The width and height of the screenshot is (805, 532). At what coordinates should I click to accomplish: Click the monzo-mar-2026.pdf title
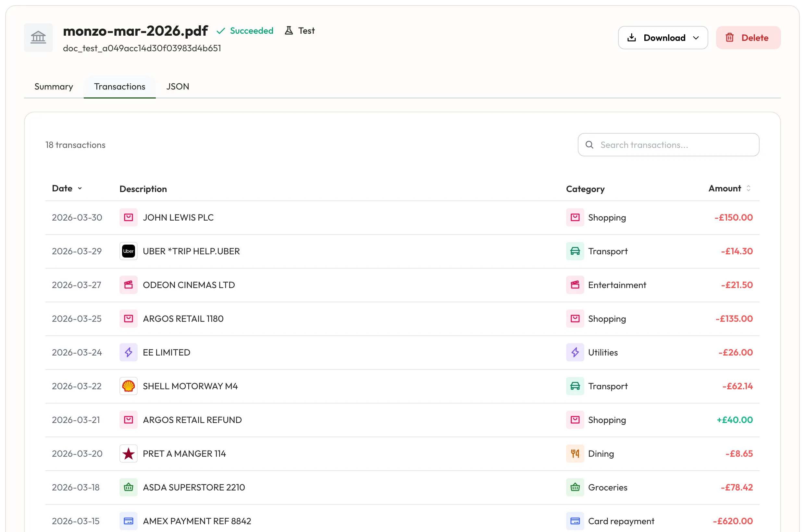135,31
